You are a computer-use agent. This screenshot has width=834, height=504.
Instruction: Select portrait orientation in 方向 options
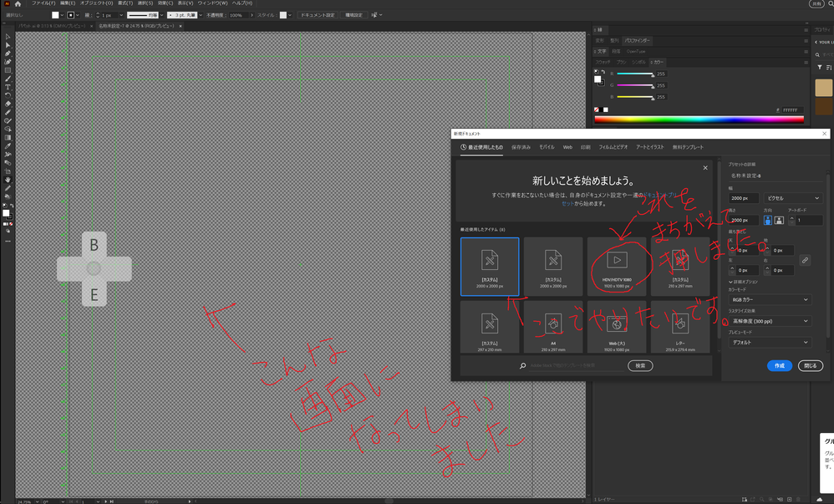[x=768, y=219]
